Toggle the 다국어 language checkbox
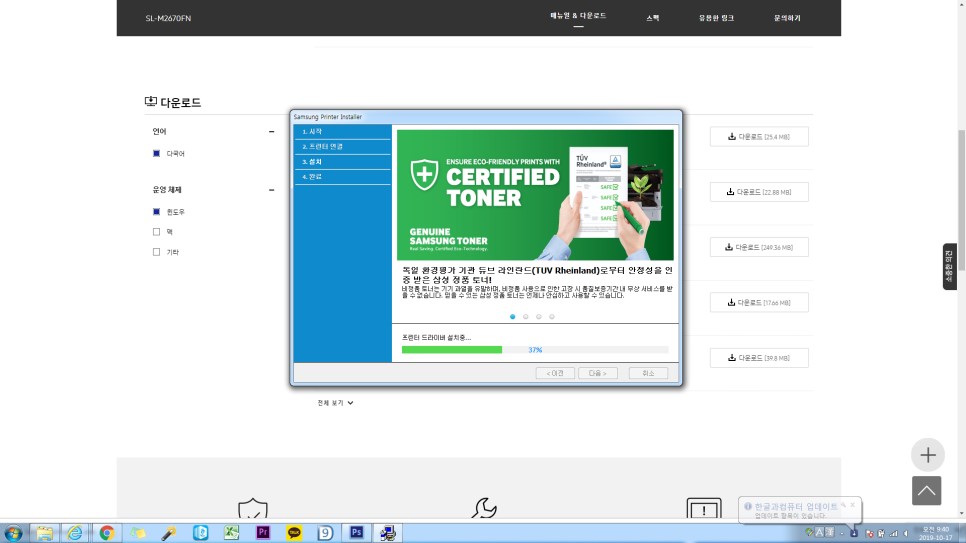Image resolution: width=966 pixels, height=543 pixels. (x=156, y=153)
